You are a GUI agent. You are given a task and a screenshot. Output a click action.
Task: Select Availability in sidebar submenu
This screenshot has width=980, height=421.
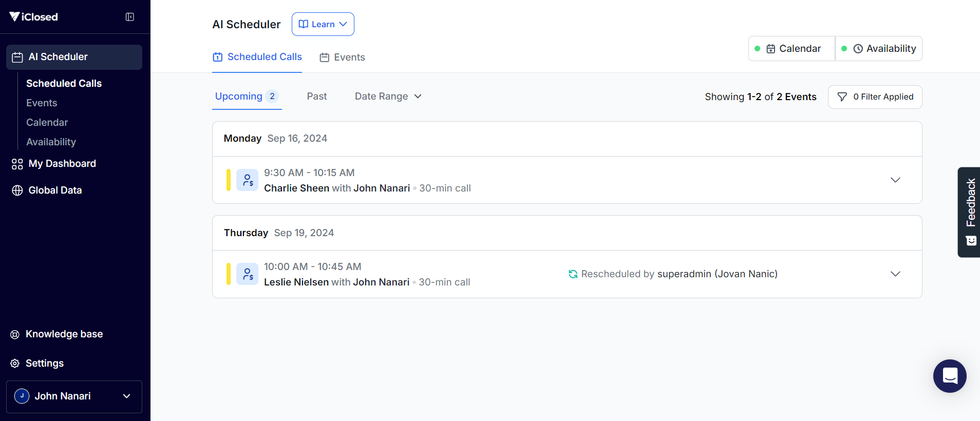point(51,142)
